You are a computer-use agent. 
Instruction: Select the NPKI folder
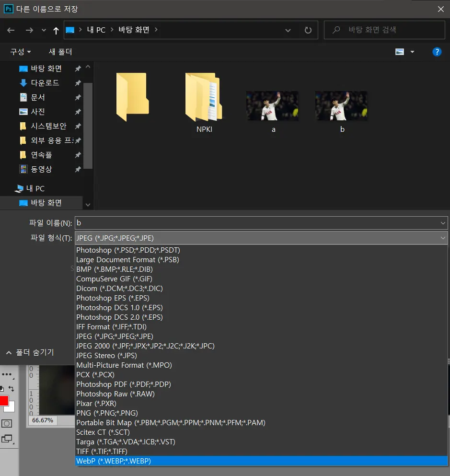pos(204,103)
